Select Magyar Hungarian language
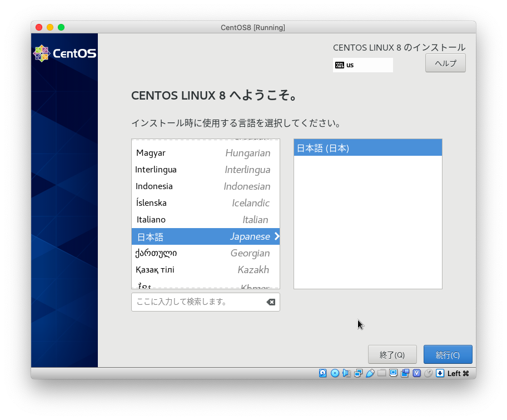This screenshot has height=420, width=507. [x=206, y=153]
